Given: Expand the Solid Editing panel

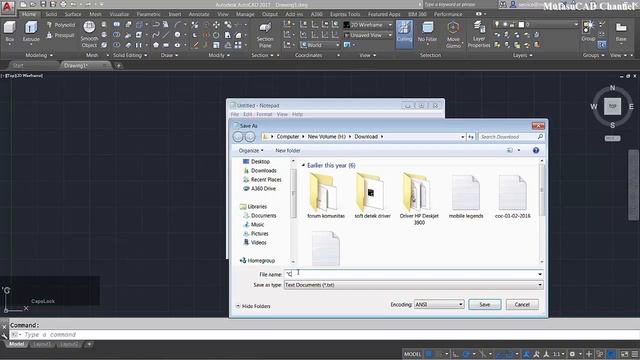Looking at the screenshot, I should pyautogui.click(x=130, y=55).
